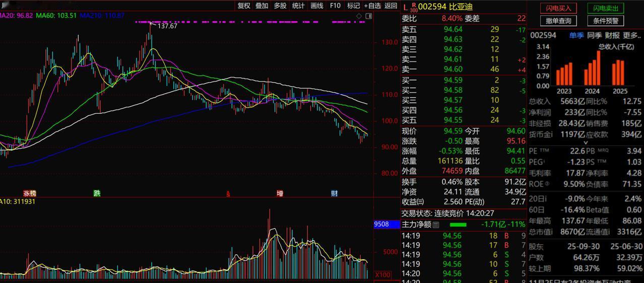Click the MA20: 96.82 indicator label
This screenshot has width=644, height=283.
point(17,16)
